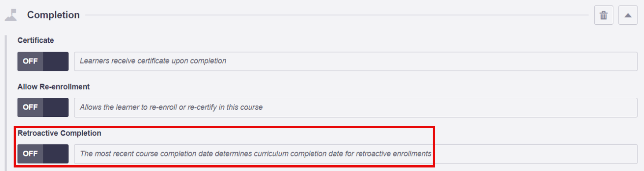Collapse the Completion section with up arrow
The width and height of the screenshot is (644, 171).
[x=628, y=15]
